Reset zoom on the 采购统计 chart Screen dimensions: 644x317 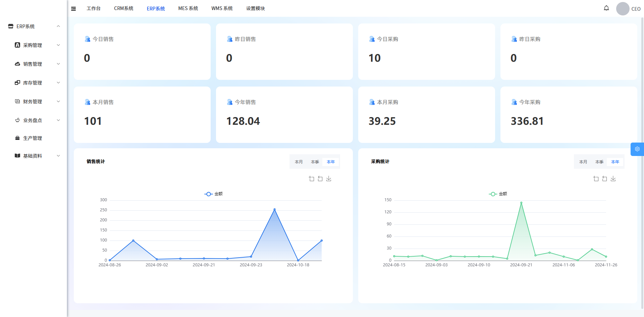coord(604,179)
